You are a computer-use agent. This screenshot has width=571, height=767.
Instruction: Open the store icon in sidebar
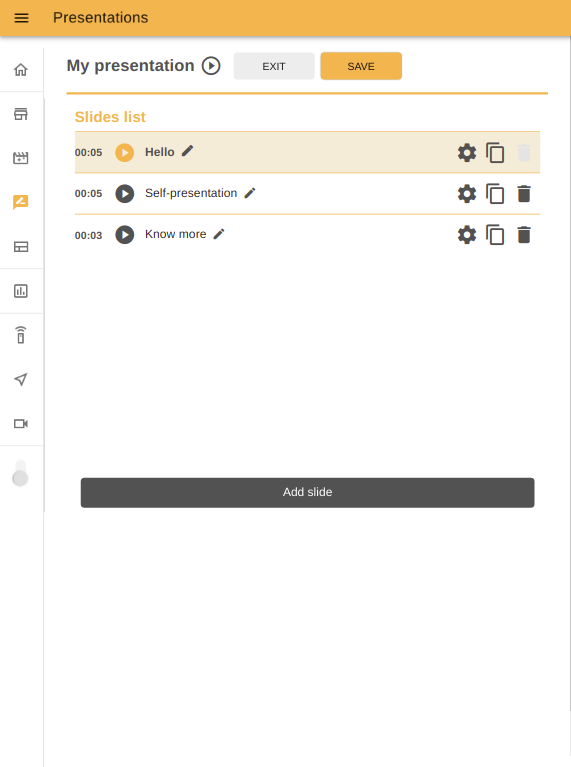click(x=21, y=114)
